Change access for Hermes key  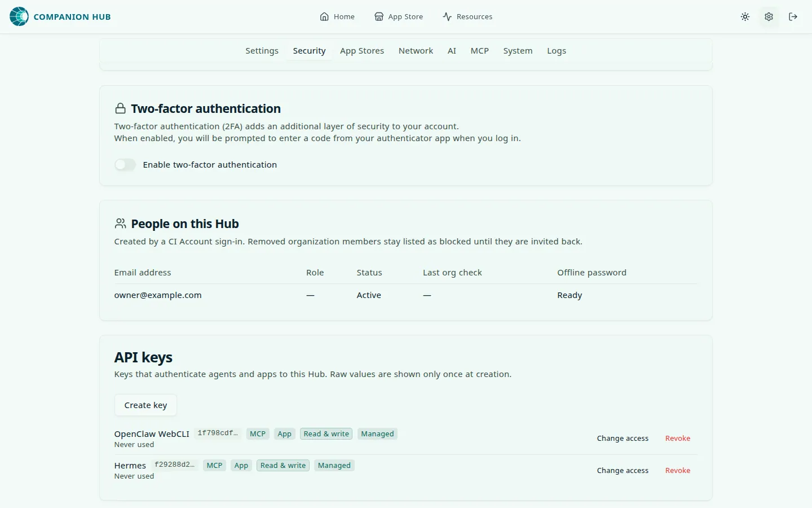tap(623, 471)
